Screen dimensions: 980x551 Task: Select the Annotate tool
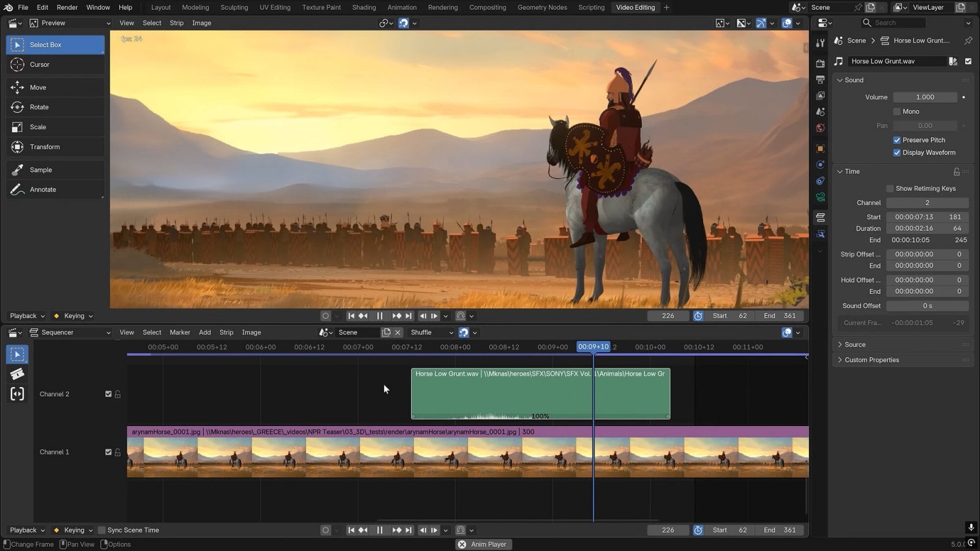pos(43,189)
